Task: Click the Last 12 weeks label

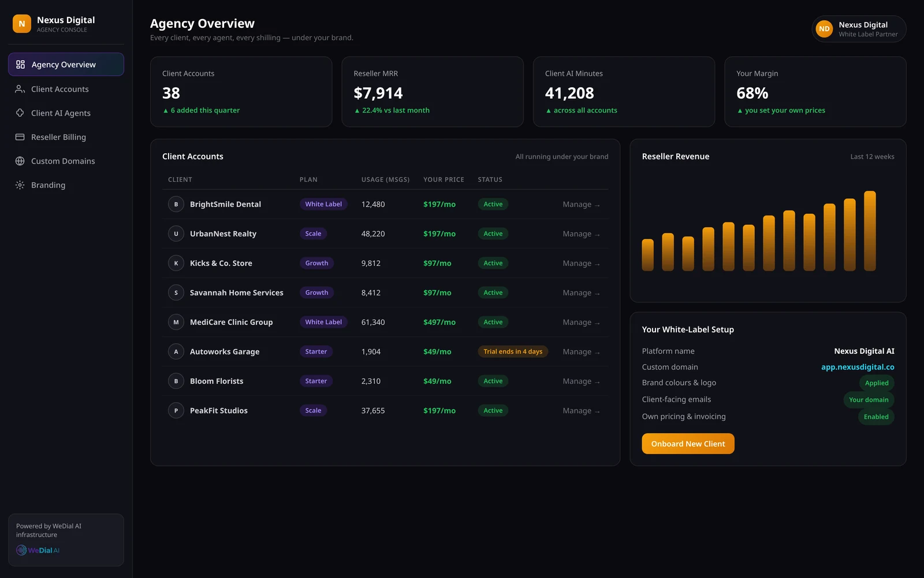Action: click(872, 157)
